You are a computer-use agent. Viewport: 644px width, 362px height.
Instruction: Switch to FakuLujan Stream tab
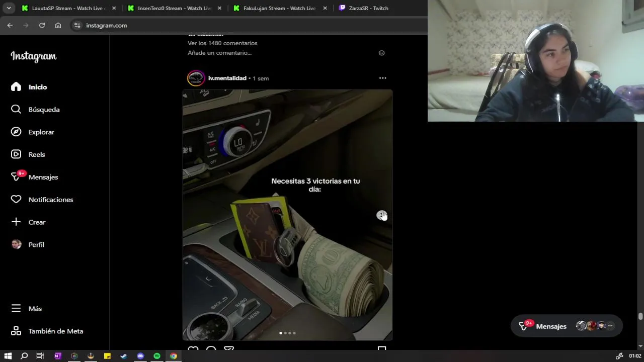click(279, 8)
